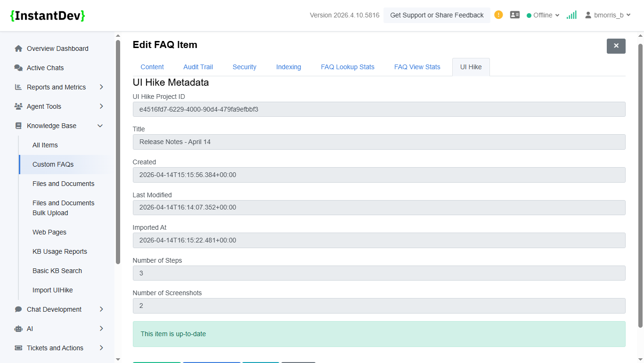This screenshot has height=363, width=644.
Task: Open the FAQ View Stats tab
Action: pos(417,66)
